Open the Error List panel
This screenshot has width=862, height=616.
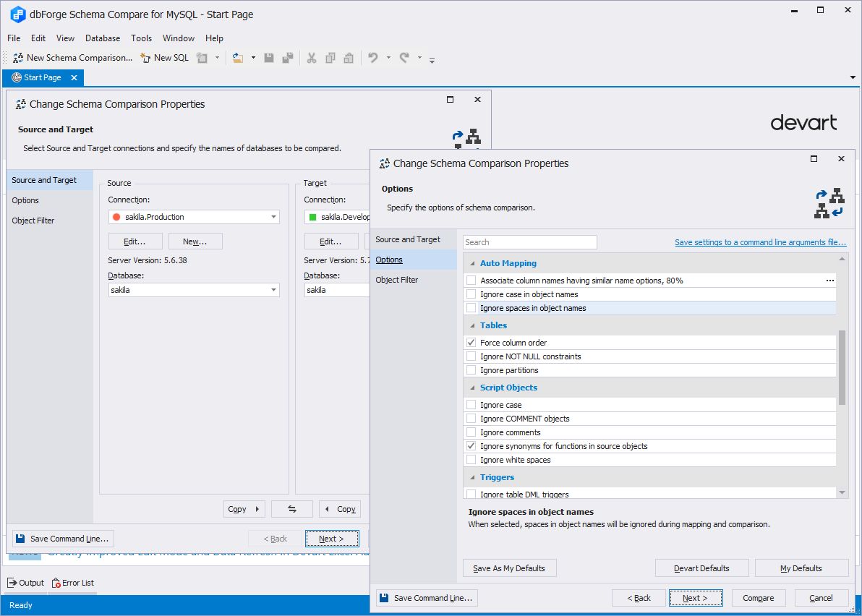click(x=72, y=582)
